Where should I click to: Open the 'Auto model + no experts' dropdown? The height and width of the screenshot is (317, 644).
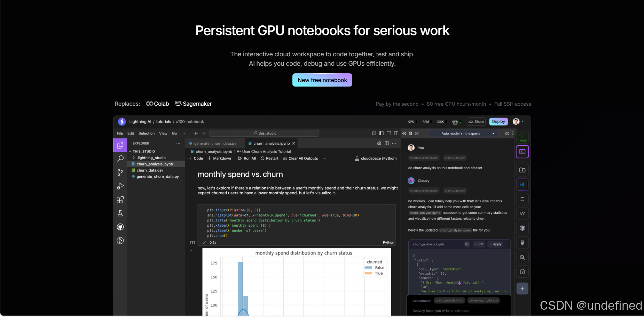click(463, 133)
